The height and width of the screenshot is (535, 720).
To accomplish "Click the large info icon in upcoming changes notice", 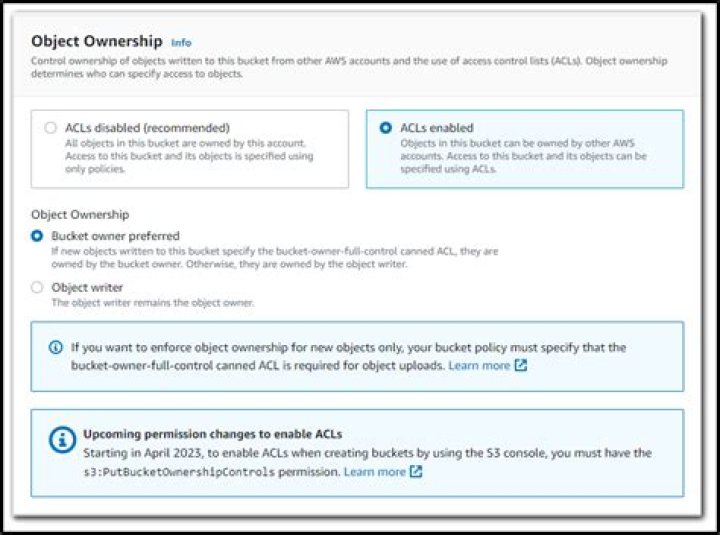I will click(62, 440).
